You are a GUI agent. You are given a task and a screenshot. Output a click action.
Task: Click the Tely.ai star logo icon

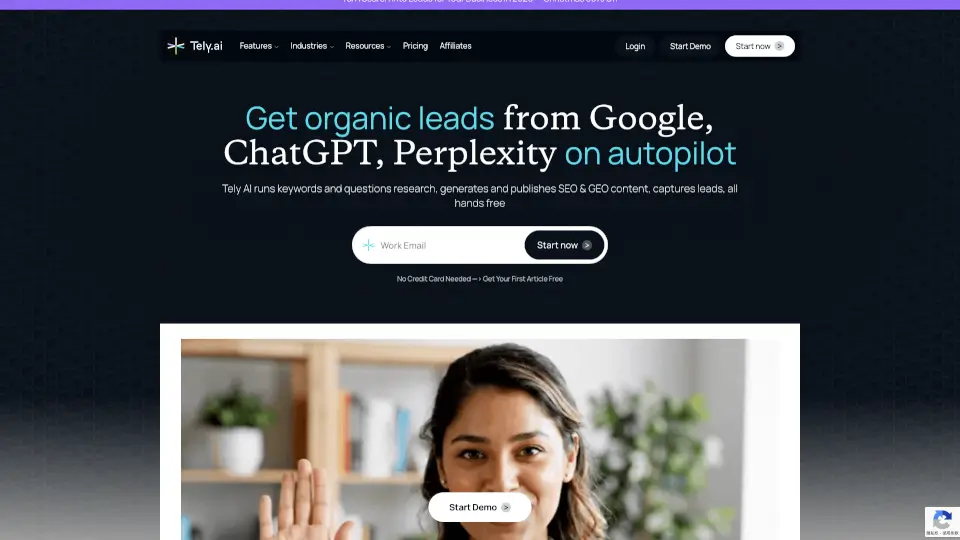pos(176,46)
